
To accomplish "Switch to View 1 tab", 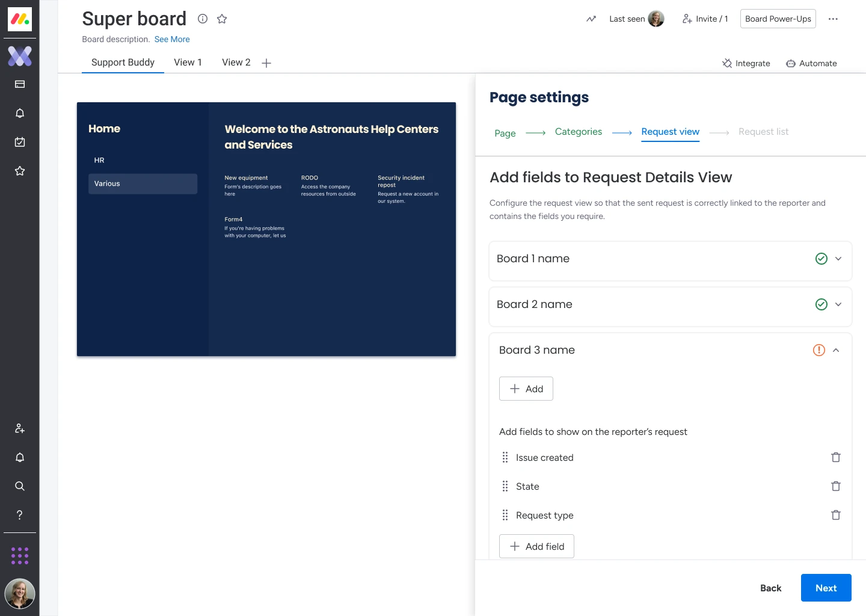I will (188, 63).
